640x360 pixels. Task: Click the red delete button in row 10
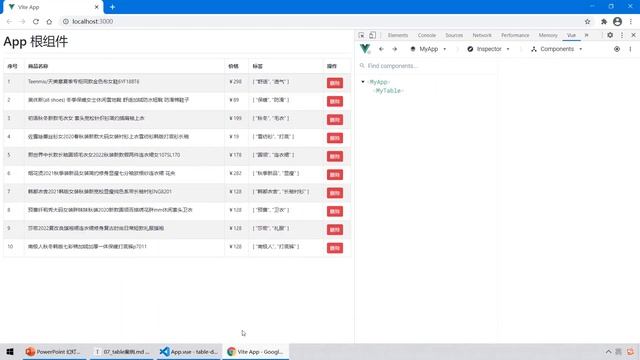coord(335,248)
